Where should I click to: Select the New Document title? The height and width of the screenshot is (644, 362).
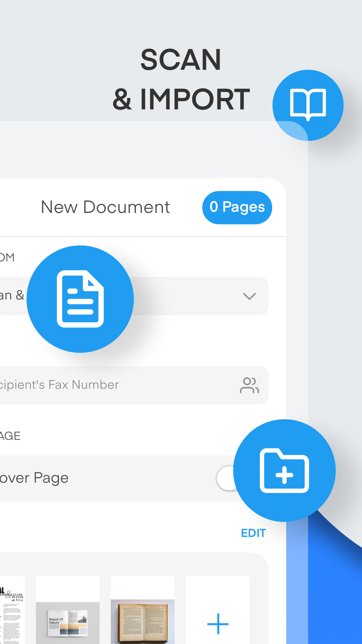[x=105, y=207]
